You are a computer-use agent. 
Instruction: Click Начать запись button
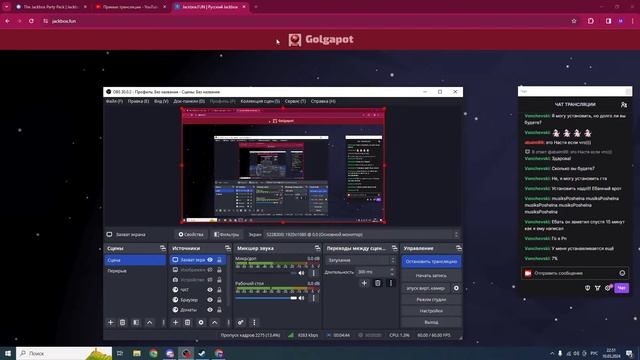tap(431, 276)
